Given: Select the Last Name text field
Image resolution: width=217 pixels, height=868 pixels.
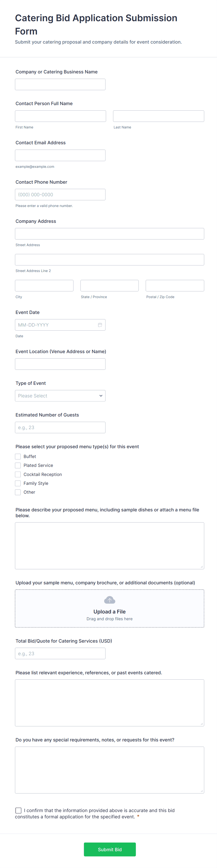Looking at the screenshot, I should click(x=158, y=116).
